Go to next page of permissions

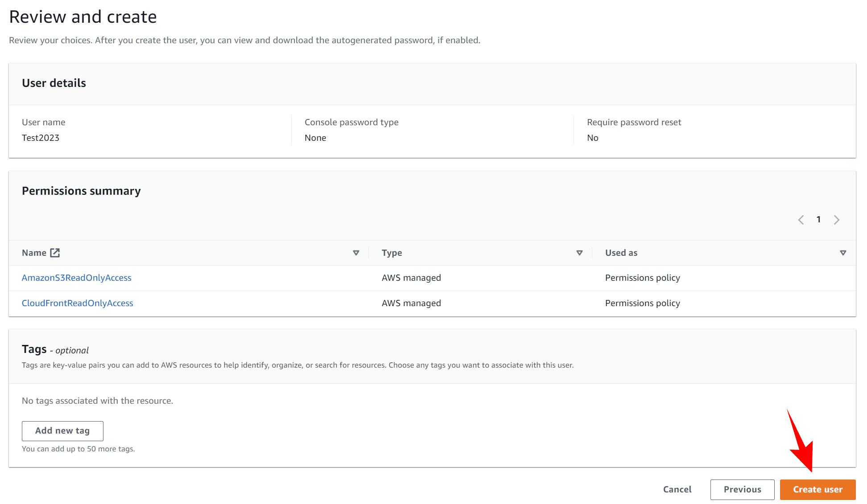(x=837, y=220)
